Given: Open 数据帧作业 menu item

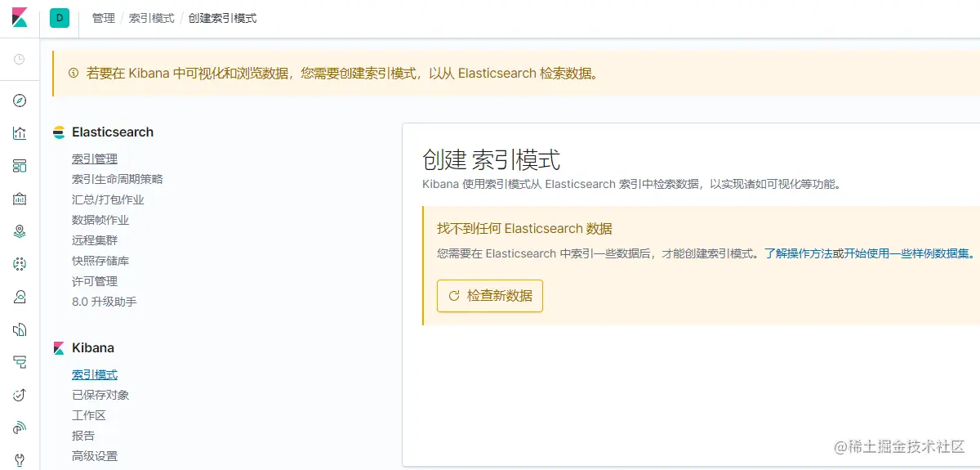Looking at the screenshot, I should pyautogui.click(x=100, y=220).
